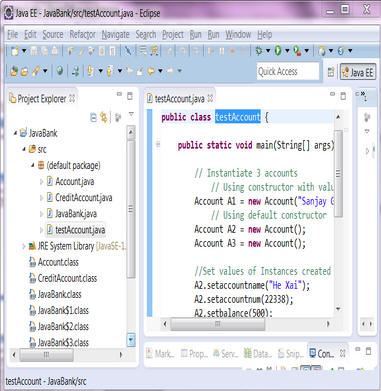Open the Edit menu

(x=30, y=34)
